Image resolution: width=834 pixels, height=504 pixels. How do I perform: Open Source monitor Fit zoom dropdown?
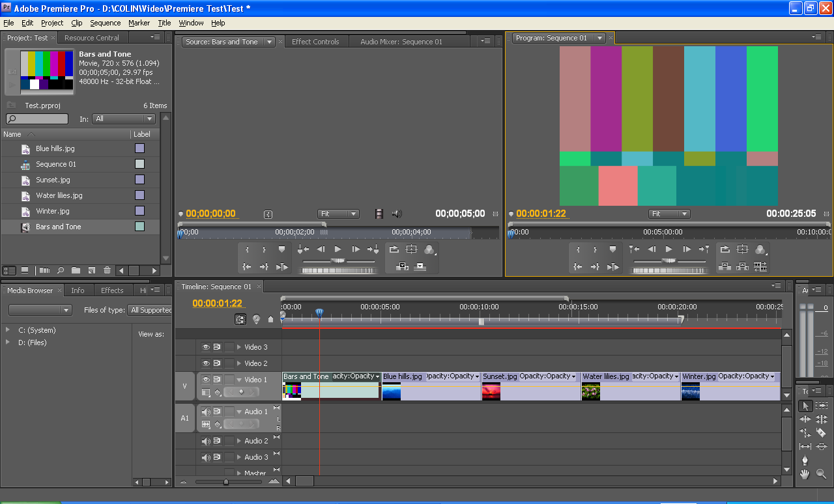338,214
